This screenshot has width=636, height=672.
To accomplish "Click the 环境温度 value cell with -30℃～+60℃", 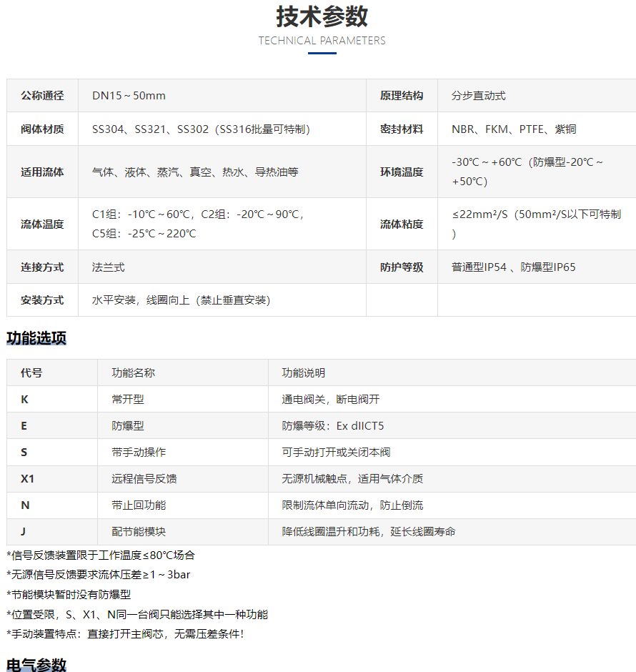I will coord(527,172).
